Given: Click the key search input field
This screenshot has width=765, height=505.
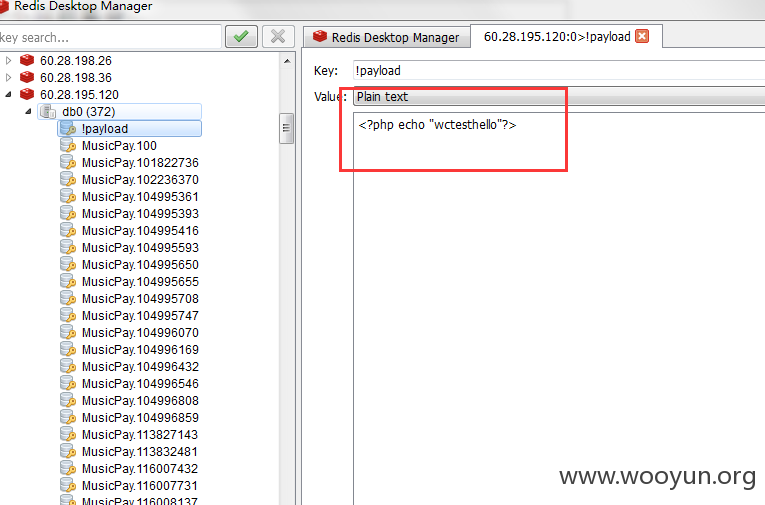Looking at the screenshot, I should coord(110,37).
